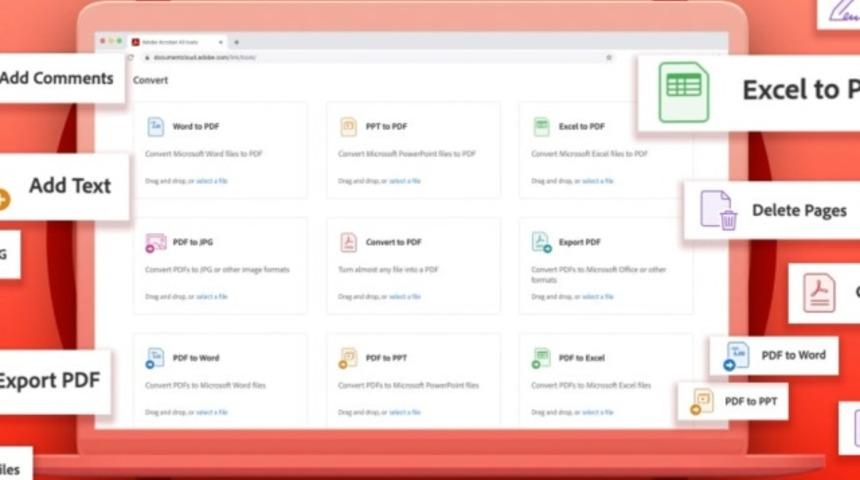Click the PPT to PDF title
The width and height of the screenshot is (860, 480).
pos(387,127)
